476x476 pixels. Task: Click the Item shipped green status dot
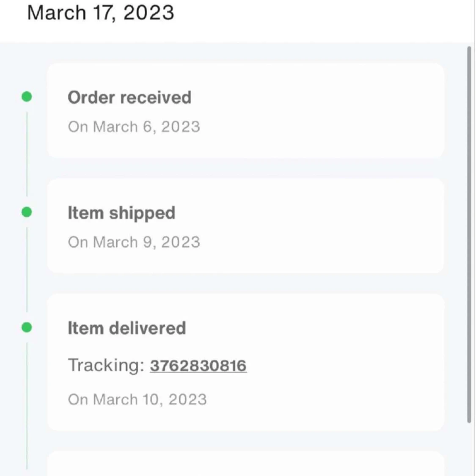[x=27, y=212]
